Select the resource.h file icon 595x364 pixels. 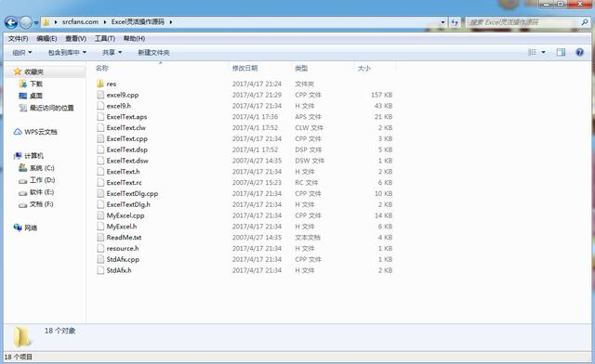(x=100, y=249)
